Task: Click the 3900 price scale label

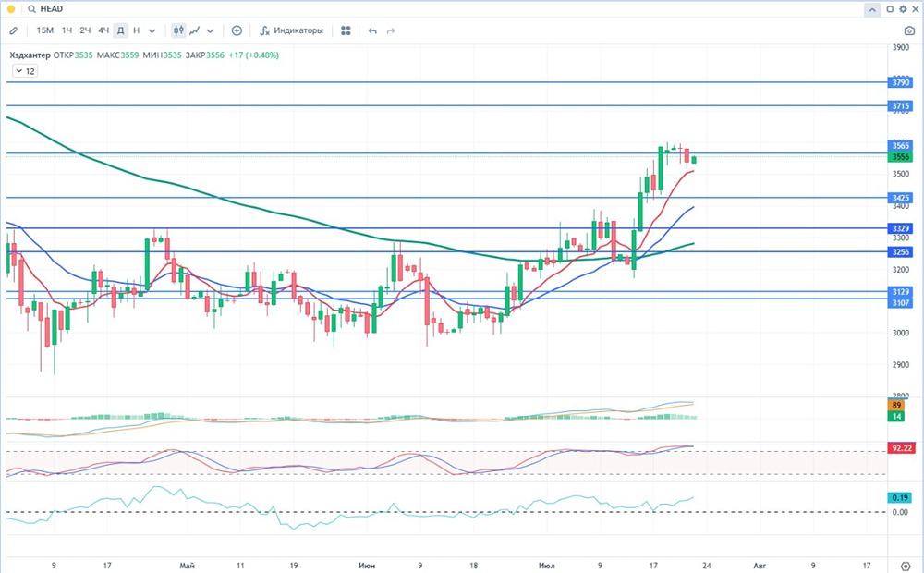Action: 900,47
